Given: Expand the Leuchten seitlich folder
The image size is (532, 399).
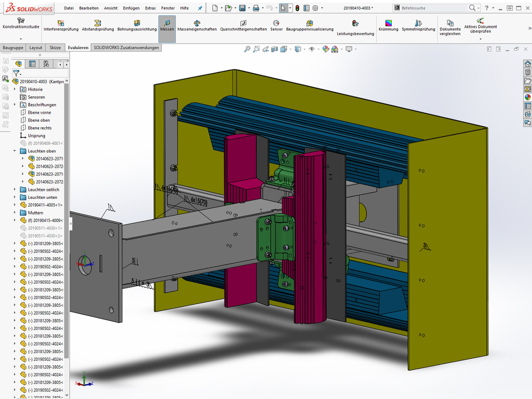Looking at the screenshot, I should [15, 190].
